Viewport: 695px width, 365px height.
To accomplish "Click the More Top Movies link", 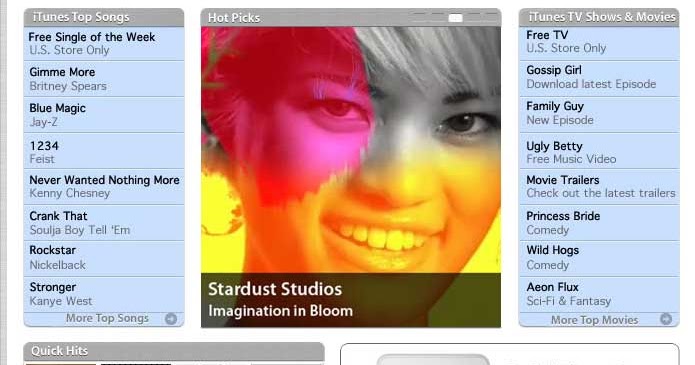I will tap(594, 320).
